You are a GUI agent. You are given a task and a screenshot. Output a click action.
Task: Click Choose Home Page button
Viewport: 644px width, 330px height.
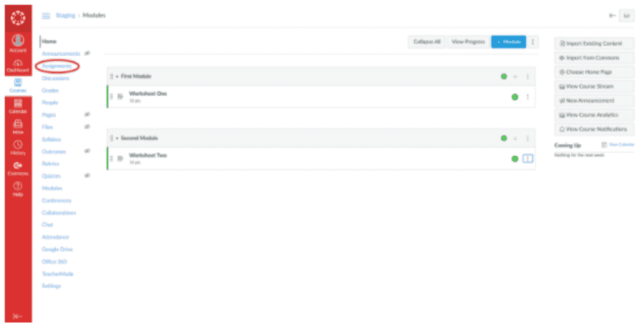coord(594,72)
